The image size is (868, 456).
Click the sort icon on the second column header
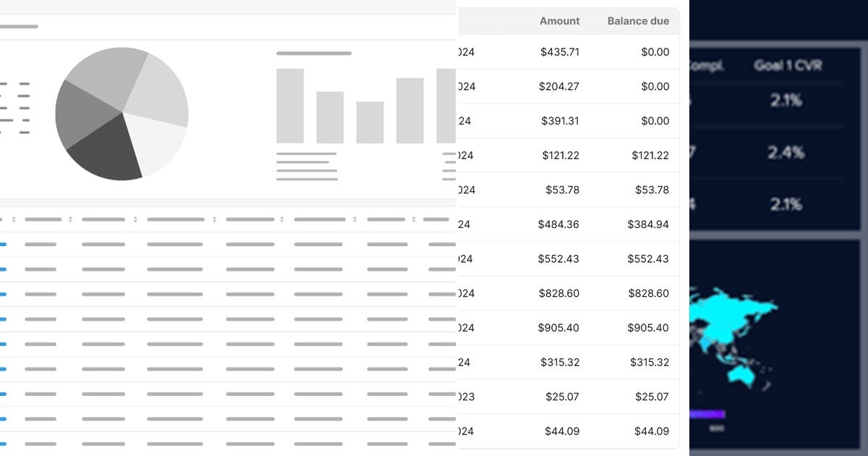tap(70, 218)
